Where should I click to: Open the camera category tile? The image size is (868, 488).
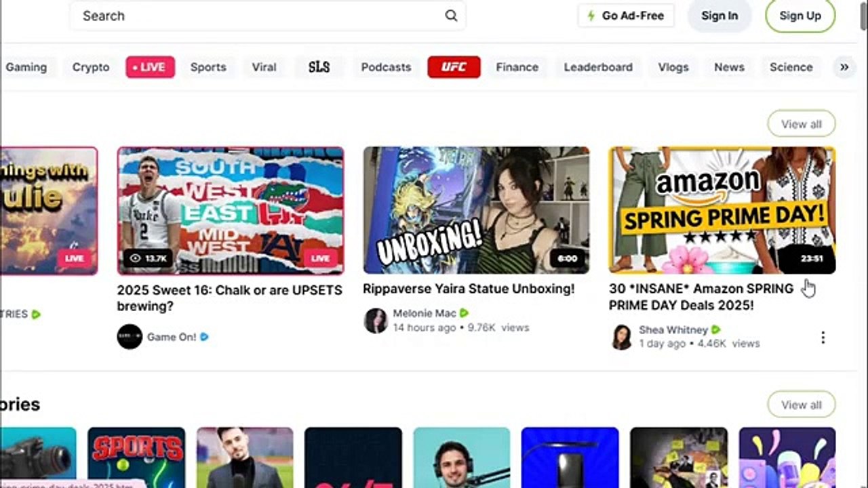[38, 457]
